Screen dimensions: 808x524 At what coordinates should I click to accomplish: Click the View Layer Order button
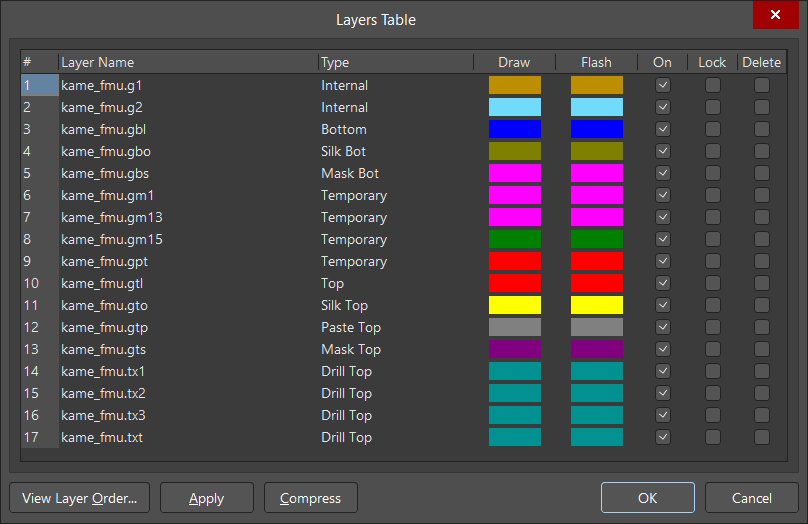pos(79,498)
